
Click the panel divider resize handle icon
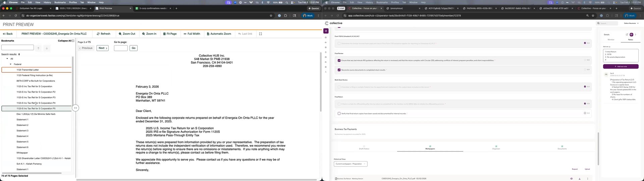pos(75,108)
